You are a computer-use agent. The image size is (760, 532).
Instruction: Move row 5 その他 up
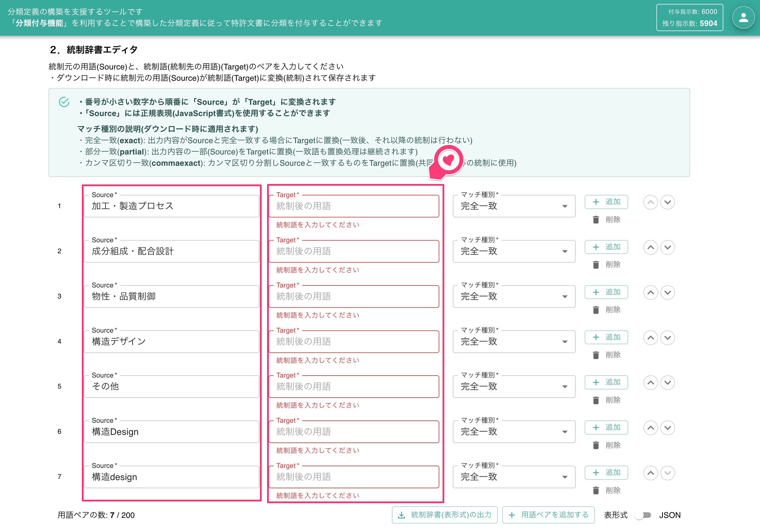650,382
